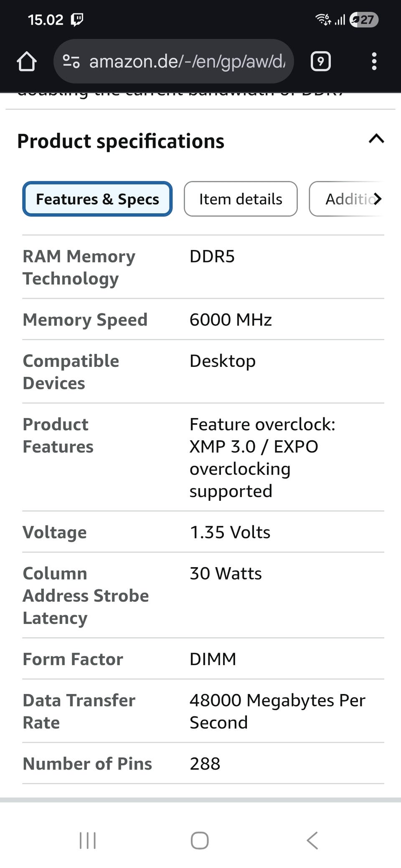Tap the browser home icon
The image size is (401, 868).
[27, 61]
